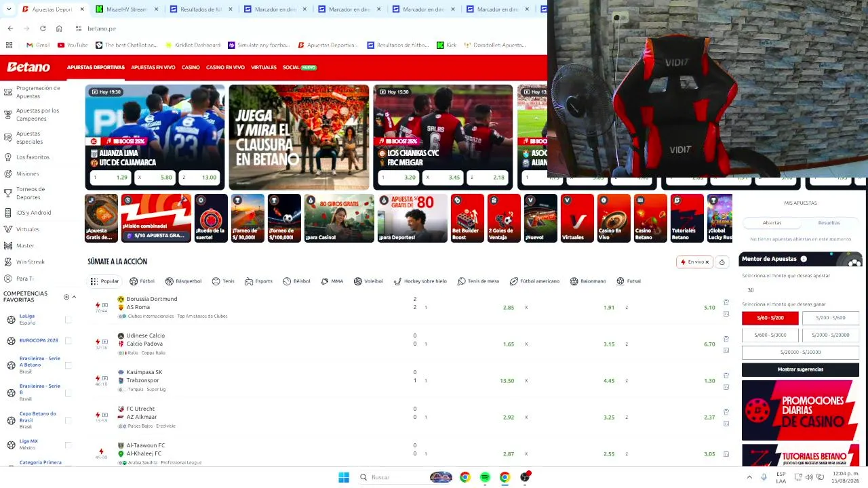Reload the page in the browser

pyautogui.click(x=43, y=28)
